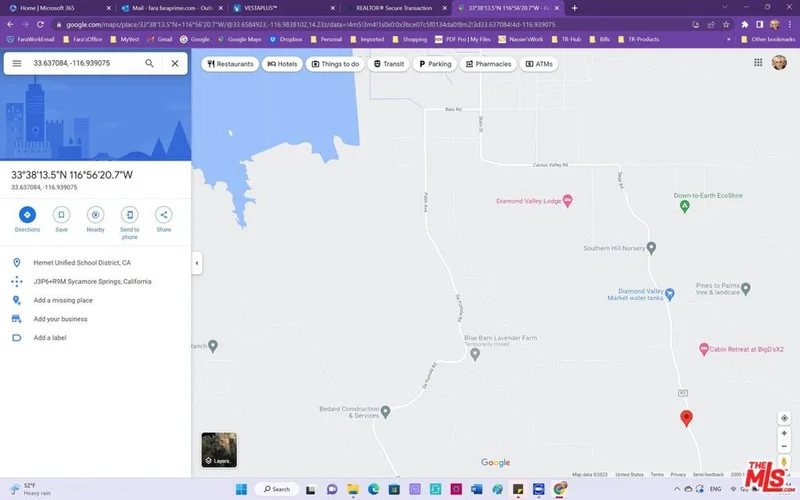Screen dimensions: 800x500
Task: Filter map by Hotels
Action: (x=283, y=64)
